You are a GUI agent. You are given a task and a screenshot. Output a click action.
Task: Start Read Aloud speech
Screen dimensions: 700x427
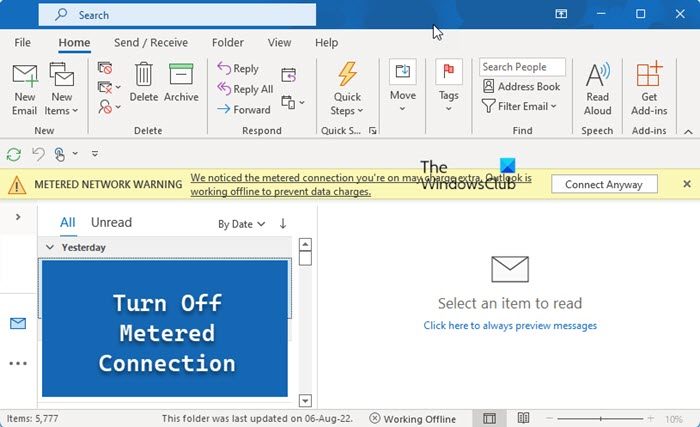pos(597,89)
